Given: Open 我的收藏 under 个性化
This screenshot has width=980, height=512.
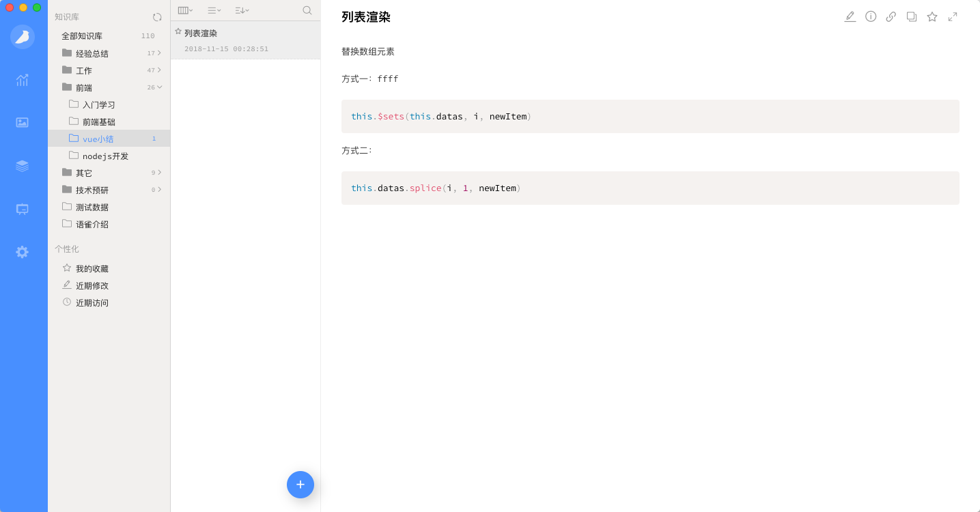Looking at the screenshot, I should point(91,268).
